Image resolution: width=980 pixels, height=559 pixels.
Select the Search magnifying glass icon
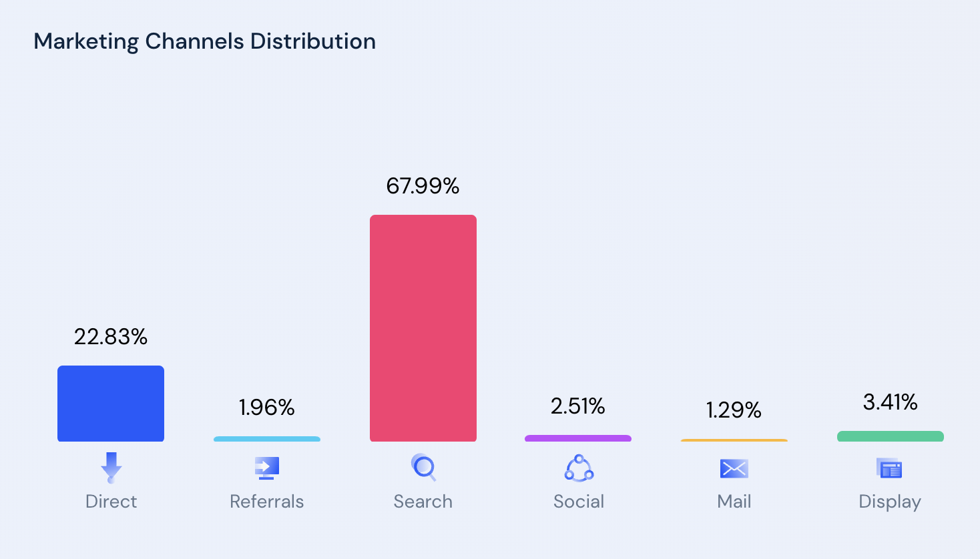tap(423, 467)
